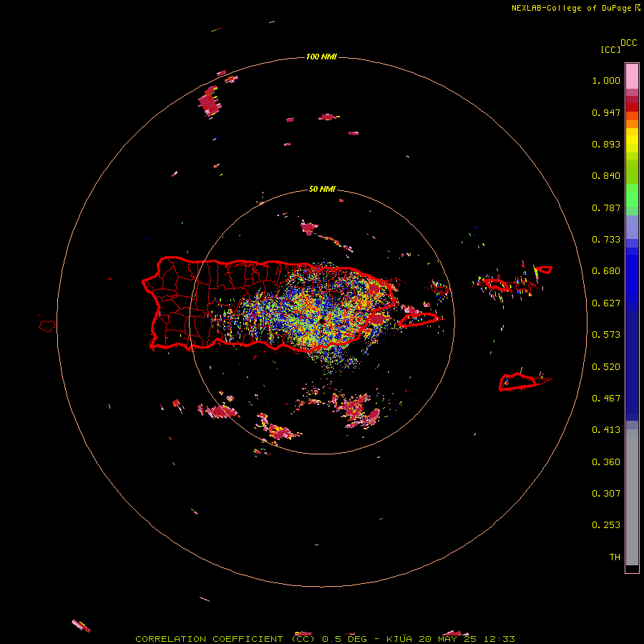The width and height of the screenshot is (644, 644).
Task: Click the black radar site dot over eastern Puerto Rico
Action: tap(323, 321)
